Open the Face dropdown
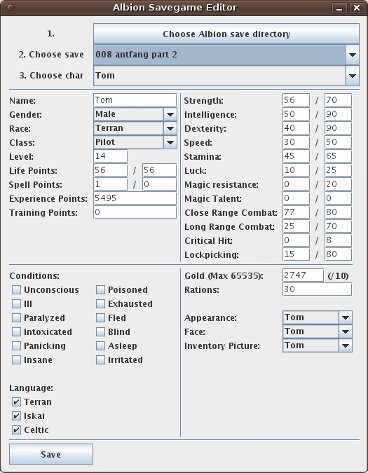368x473 pixels. [317, 331]
